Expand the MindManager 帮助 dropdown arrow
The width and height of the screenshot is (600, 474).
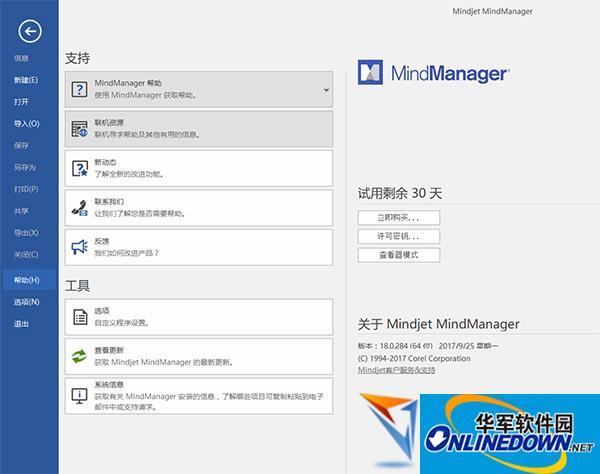click(x=326, y=90)
